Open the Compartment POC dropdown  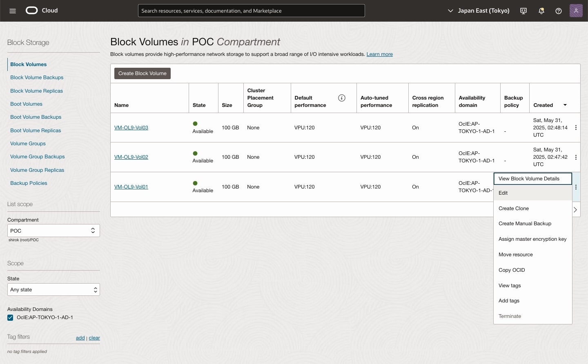pyautogui.click(x=53, y=231)
